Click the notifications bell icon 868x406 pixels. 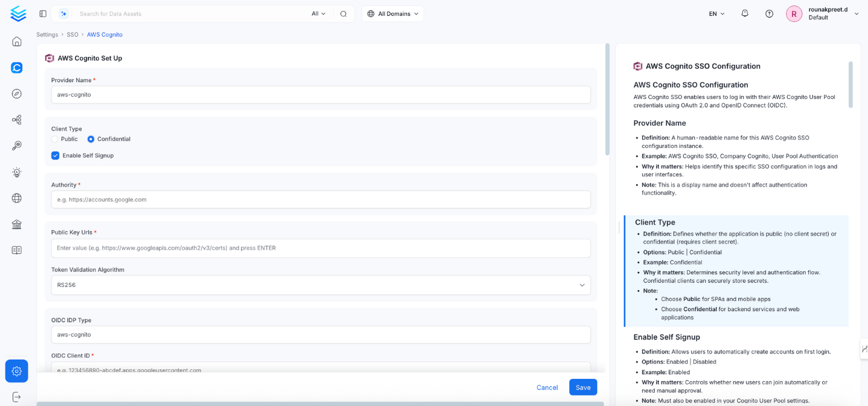tap(745, 13)
